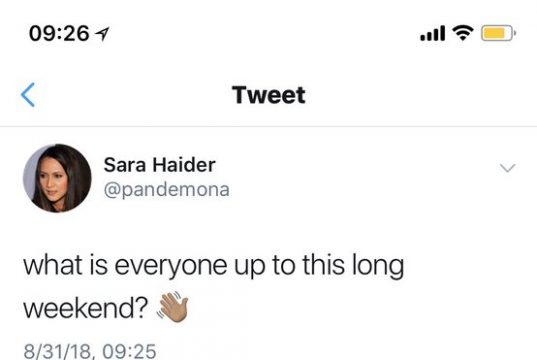Tap the location arrow status icon

(x=102, y=34)
